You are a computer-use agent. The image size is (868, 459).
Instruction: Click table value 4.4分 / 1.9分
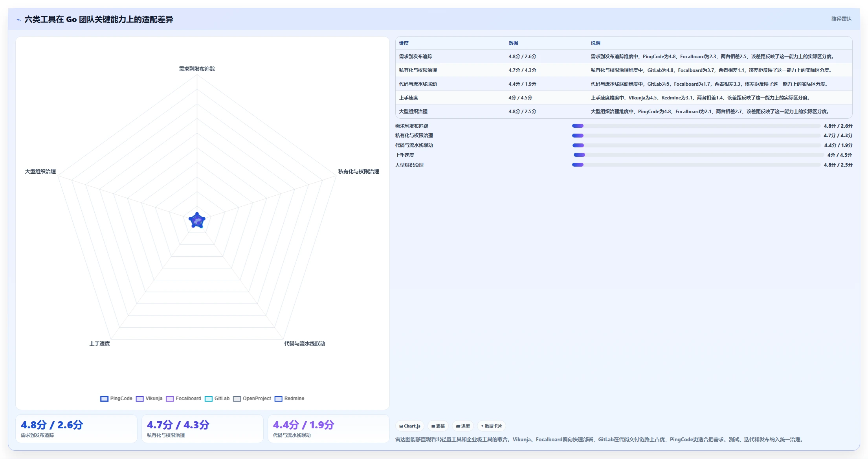[522, 84]
